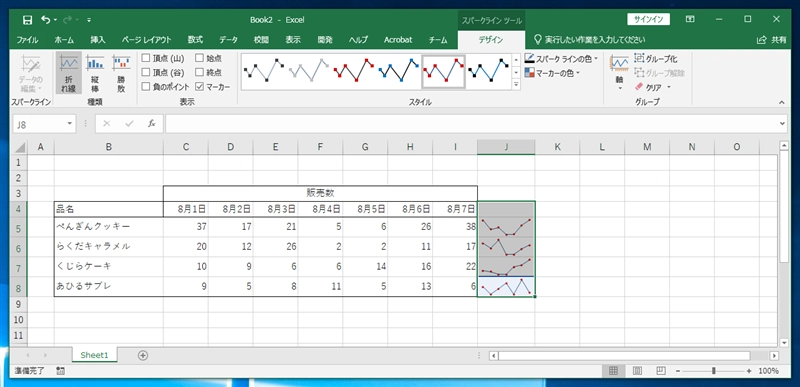Click the Insert Function fx icon
Viewport: 800px width, 387px height.
[152, 124]
